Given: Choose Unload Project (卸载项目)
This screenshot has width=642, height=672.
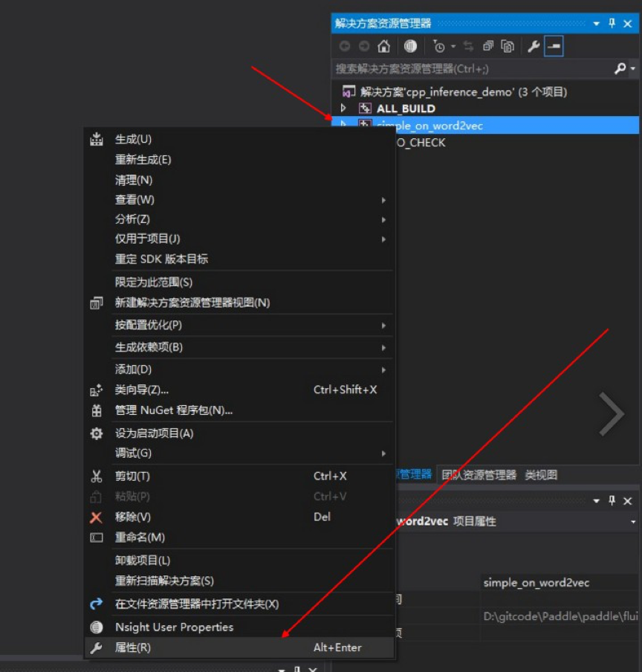Looking at the screenshot, I should coord(239,560).
